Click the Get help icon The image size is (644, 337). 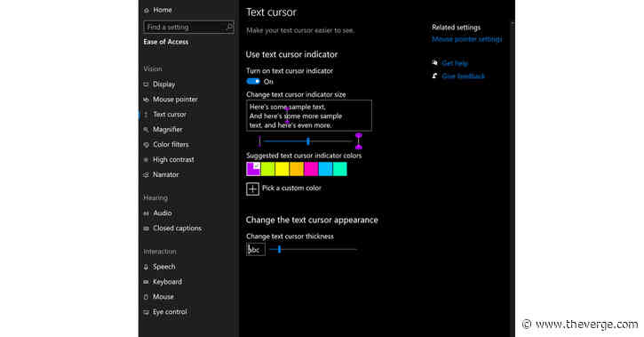click(x=434, y=63)
